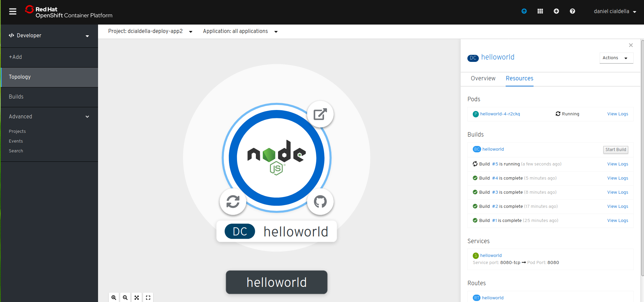644x302 pixels.
Task: Click the fit to screen icon
Action: pyautogui.click(x=137, y=298)
